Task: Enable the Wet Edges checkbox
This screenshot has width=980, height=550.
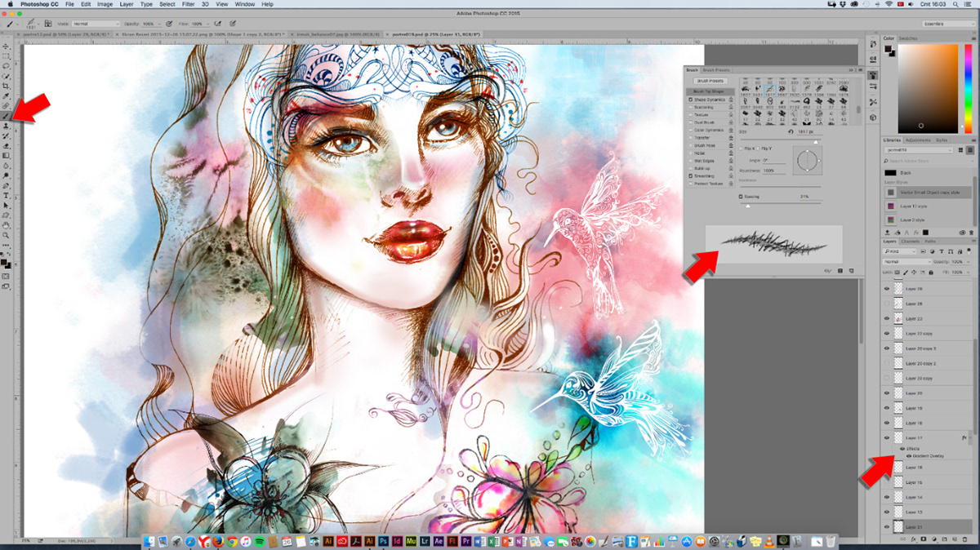Action: click(x=690, y=161)
